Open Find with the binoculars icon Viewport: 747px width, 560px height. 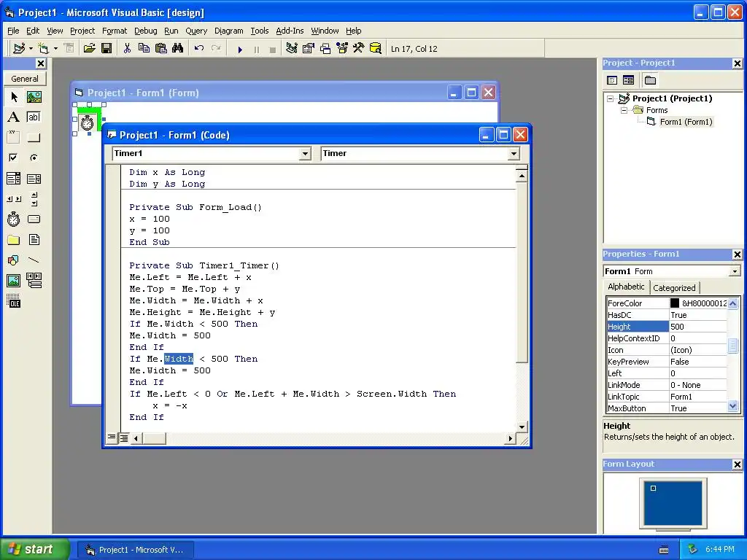point(178,48)
